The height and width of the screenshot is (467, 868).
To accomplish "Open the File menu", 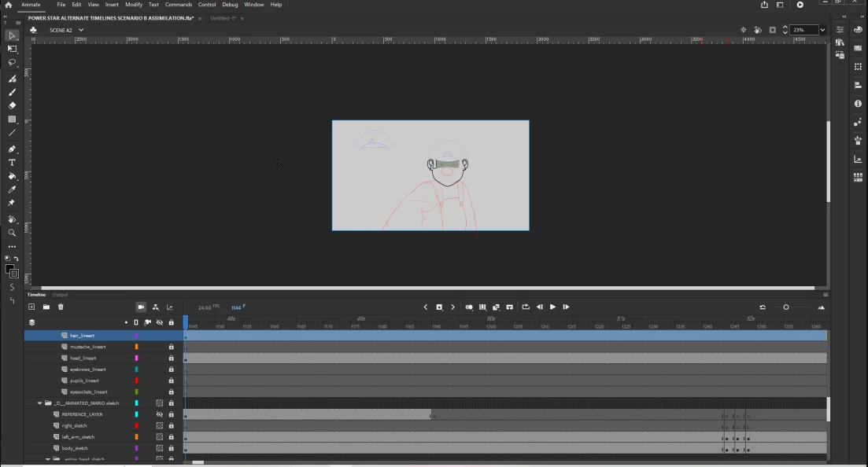I will click(61, 5).
